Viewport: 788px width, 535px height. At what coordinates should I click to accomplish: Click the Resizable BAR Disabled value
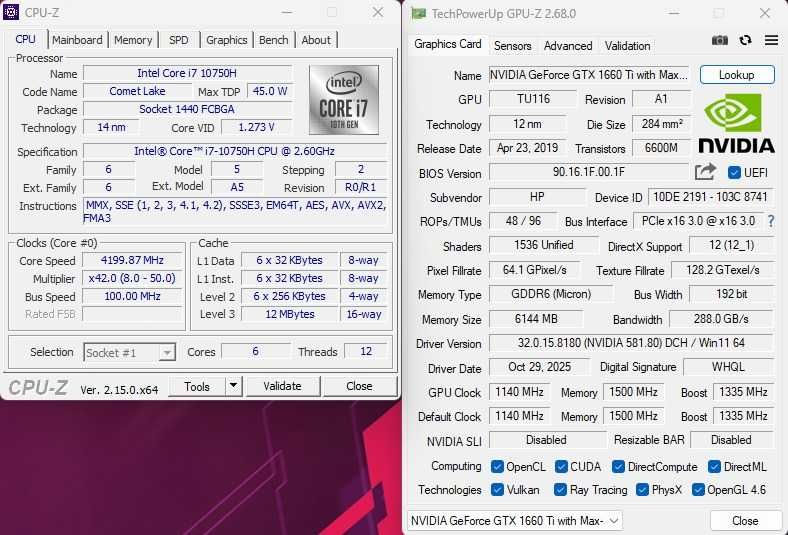tap(731, 440)
